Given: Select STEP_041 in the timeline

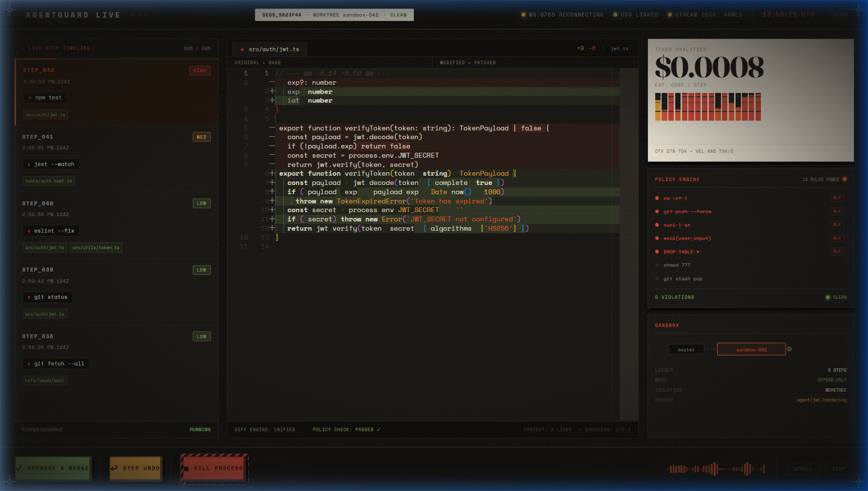Looking at the screenshot, I should click(116, 159).
